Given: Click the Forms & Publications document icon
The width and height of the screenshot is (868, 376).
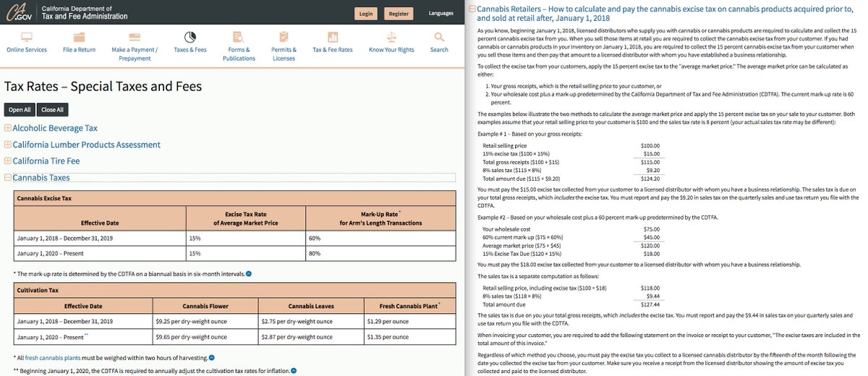Looking at the screenshot, I should 239,36.
